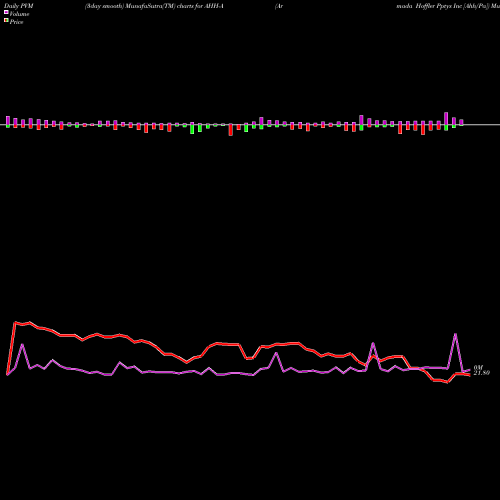Click the tallest magenta volume bar near right end
This screenshot has height=500, width=500.
point(446,119)
